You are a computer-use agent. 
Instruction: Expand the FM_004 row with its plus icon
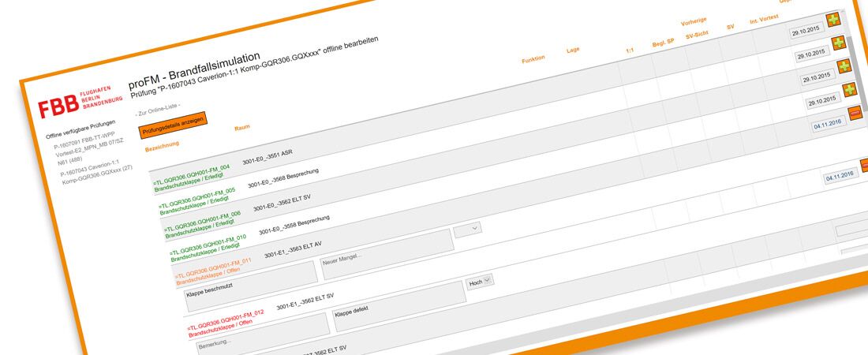tap(832, 20)
